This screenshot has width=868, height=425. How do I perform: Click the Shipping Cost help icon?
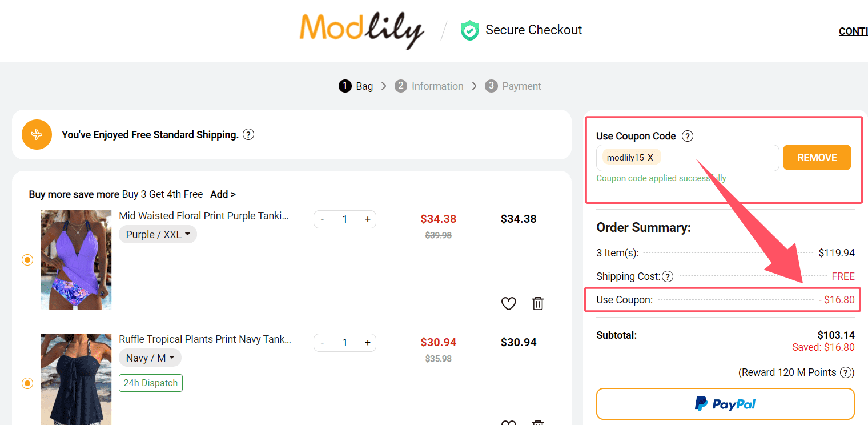667,276
